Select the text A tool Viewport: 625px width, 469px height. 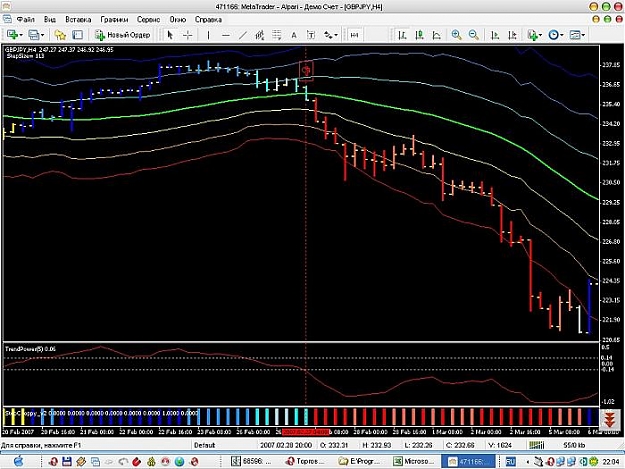[294, 35]
